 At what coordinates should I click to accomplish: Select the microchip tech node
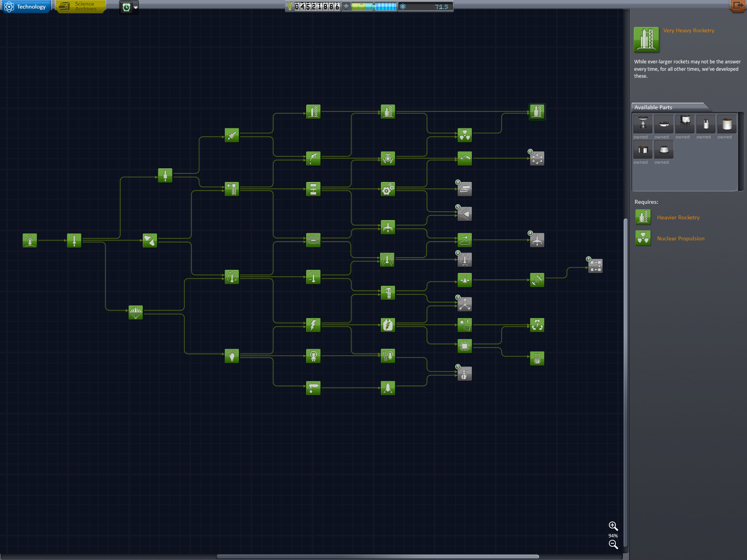click(x=465, y=346)
